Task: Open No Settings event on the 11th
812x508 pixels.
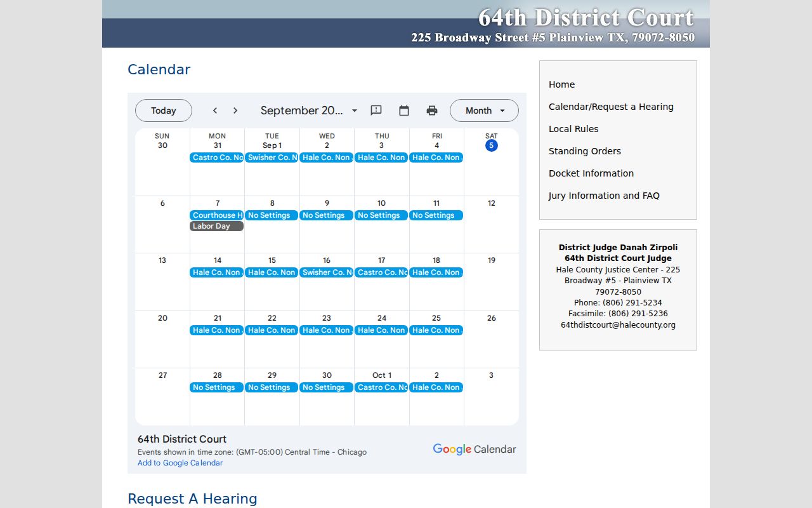Action: (x=436, y=215)
